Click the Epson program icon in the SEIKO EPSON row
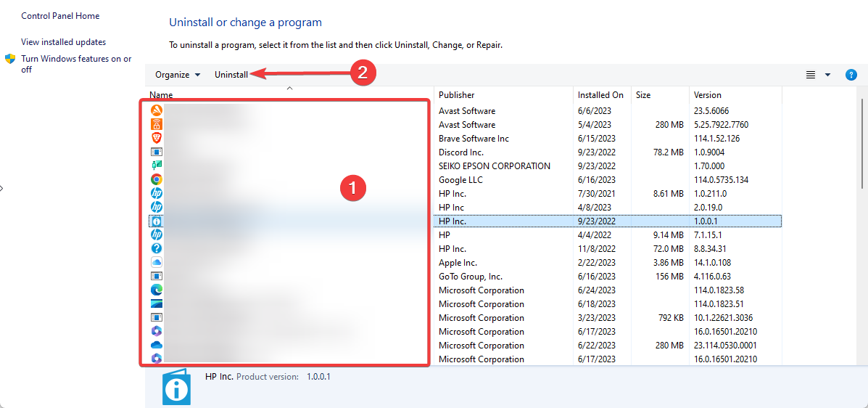This screenshot has height=408, width=868. pyautogui.click(x=157, y=166)
